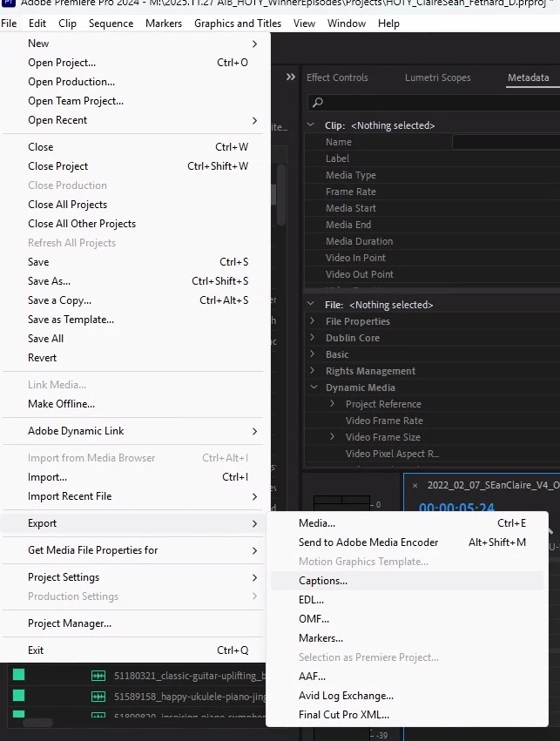This screenshot has width=560, height=741.
Task: Expand Project Settings submenu
Action: [132, 577]
